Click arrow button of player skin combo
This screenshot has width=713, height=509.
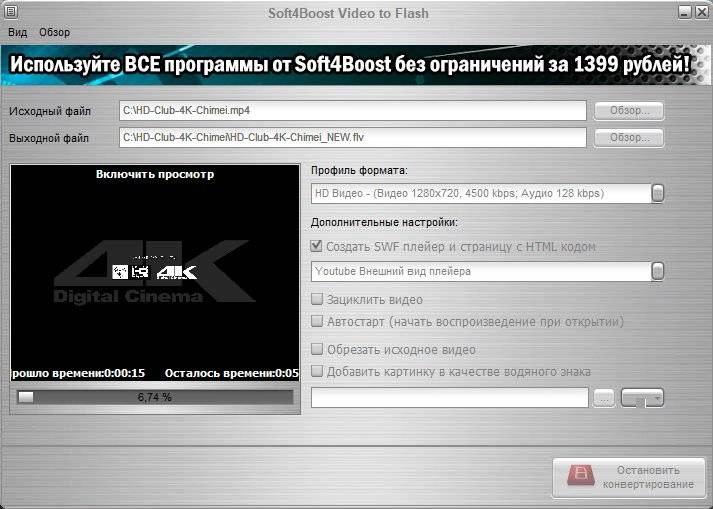click(x=658, y=272)
